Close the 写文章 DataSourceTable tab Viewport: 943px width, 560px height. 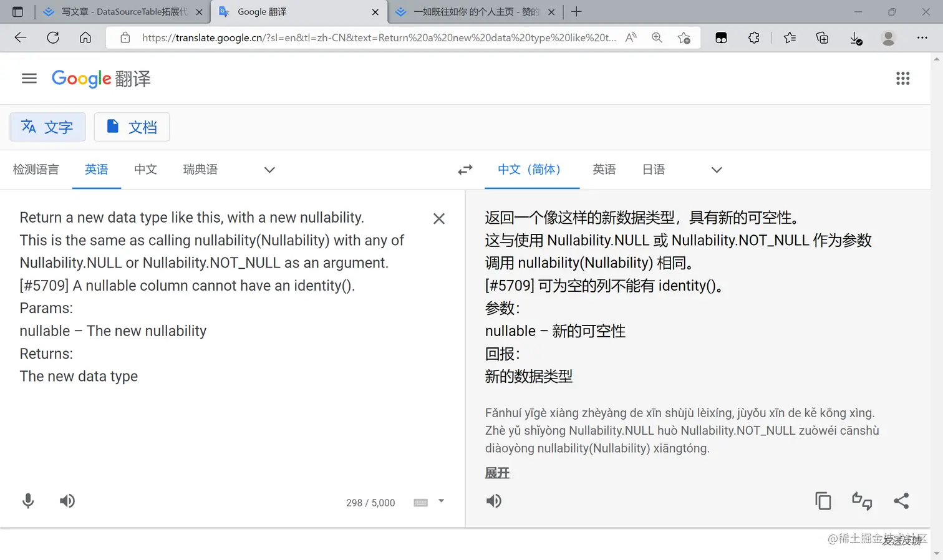200,12
